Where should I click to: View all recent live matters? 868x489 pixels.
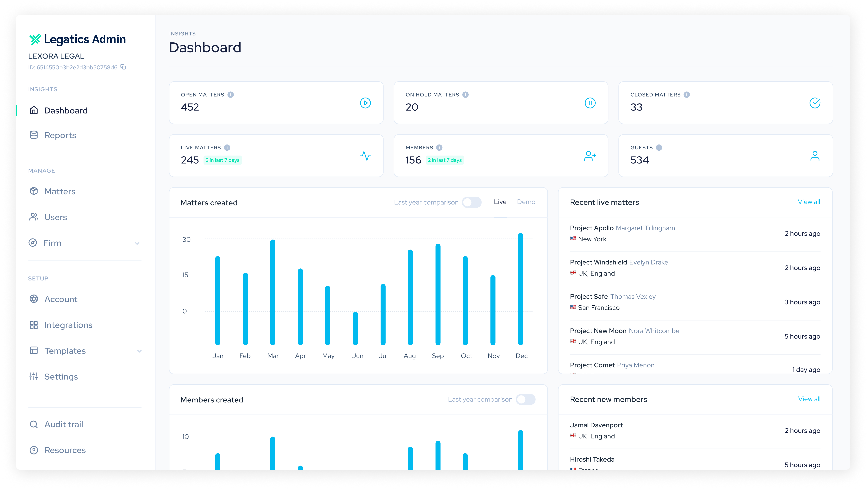click(x=809, y=202)
